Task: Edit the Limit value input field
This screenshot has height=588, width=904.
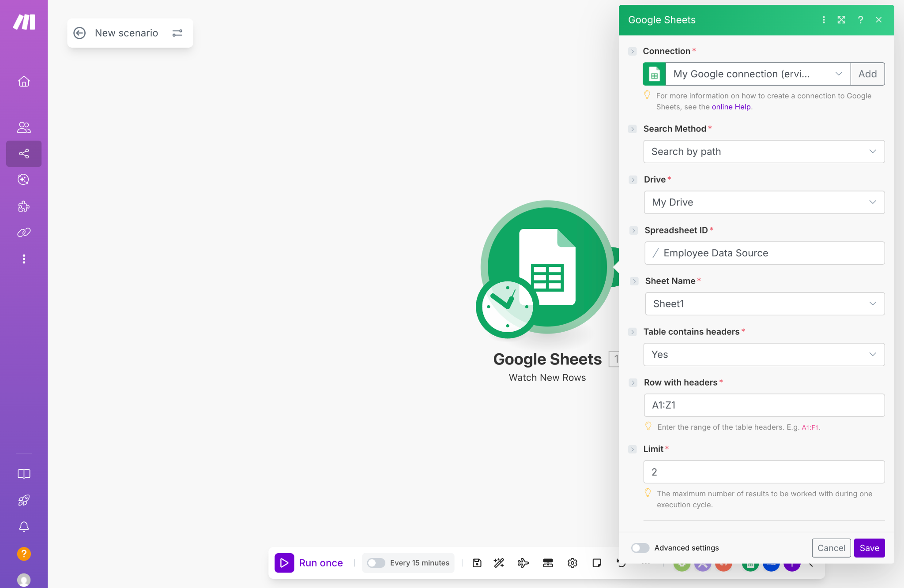Action: click(x=764, y=472)
